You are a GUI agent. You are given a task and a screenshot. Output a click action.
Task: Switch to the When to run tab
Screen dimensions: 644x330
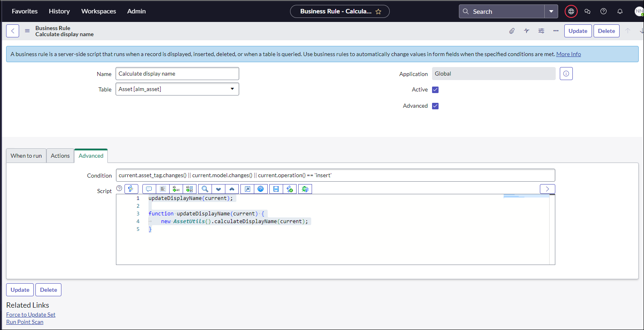tap(26, 156)
